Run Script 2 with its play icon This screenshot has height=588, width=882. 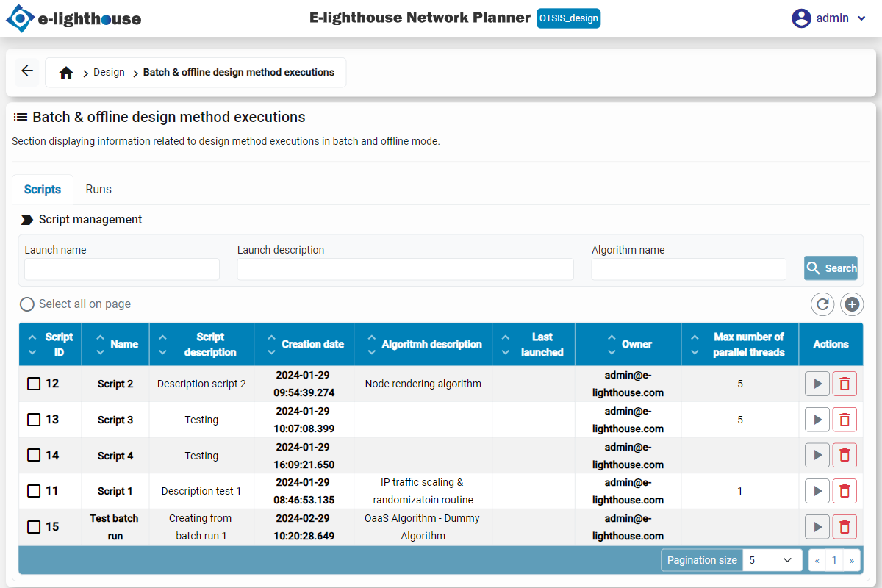click(x=817, y=384)
